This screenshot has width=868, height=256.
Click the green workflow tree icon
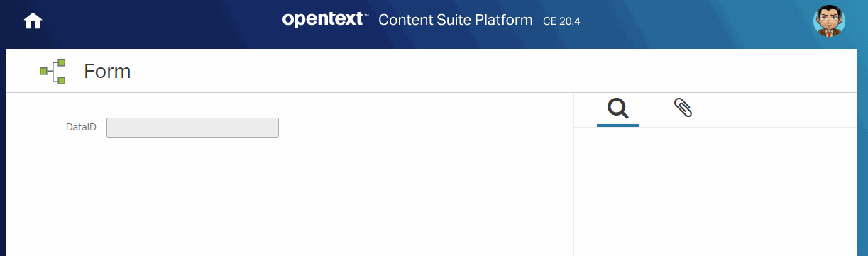point(53,72)
